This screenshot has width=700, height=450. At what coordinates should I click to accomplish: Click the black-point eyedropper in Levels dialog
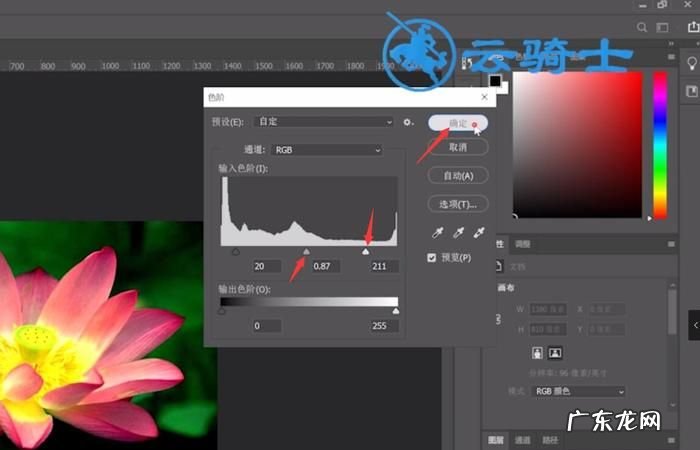pos(438,233)
